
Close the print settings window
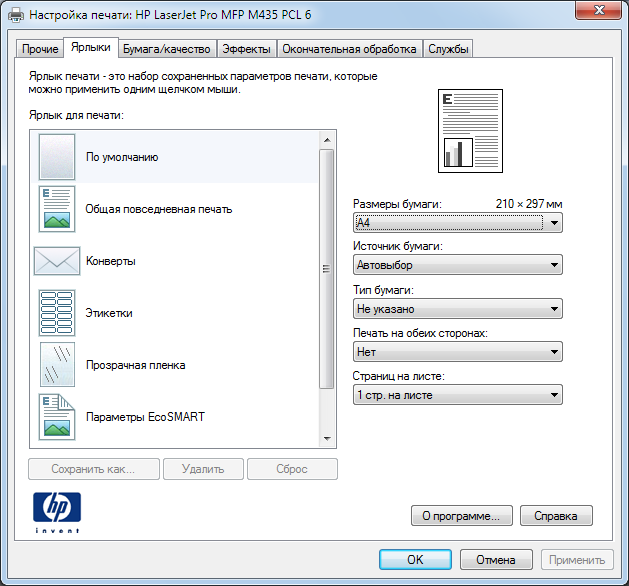[x=598, y=10]
